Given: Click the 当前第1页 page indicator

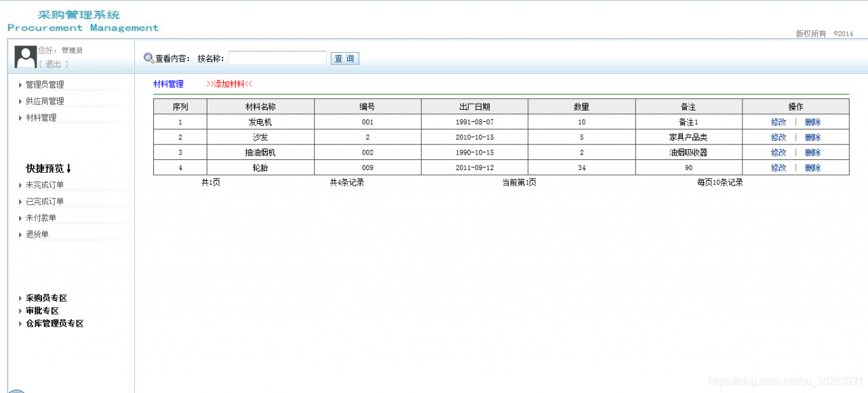Looking at the screenshot, I should click(x=519, y=182).
